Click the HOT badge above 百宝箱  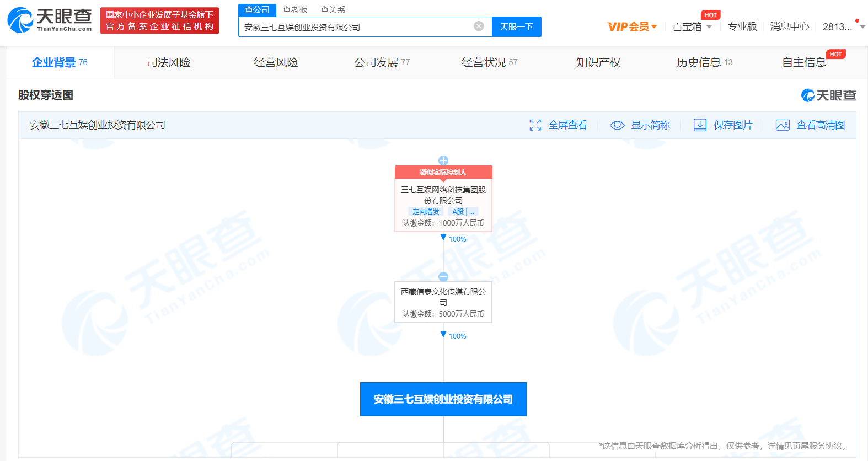711,15
